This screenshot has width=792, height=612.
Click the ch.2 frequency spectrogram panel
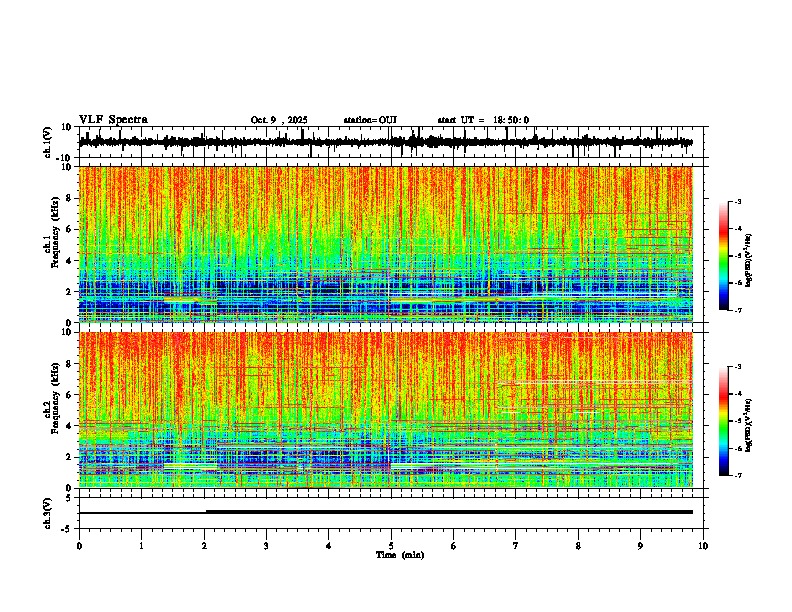click(385, 410)
